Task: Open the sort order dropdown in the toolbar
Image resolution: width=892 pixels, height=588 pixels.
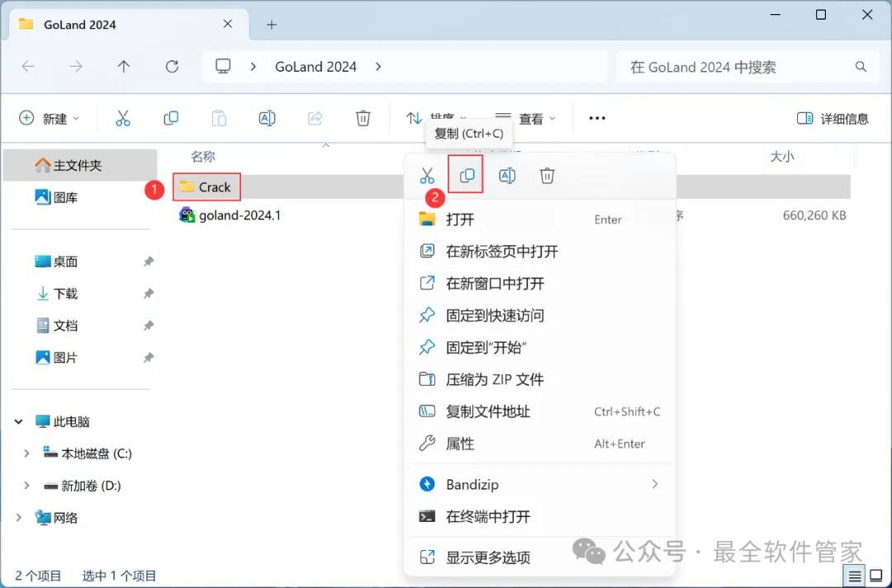Action: 436,118
